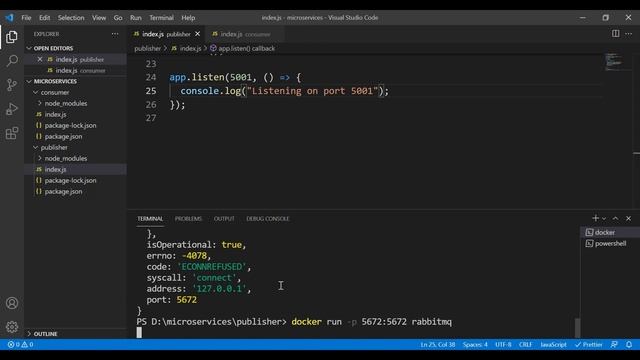Open the Search view in activity bar
The image size is (640, 360).
12,61
